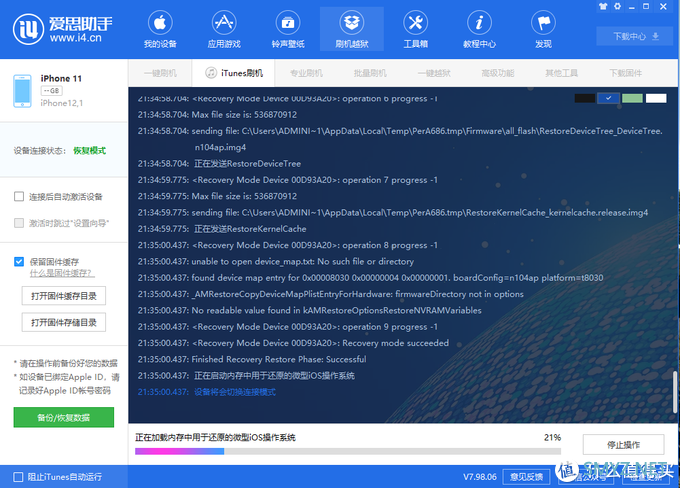The width and height of the screenshot is (680, 488).
Task: Open 工具箱 (Toolbox) section
Action: coord(415,29)
